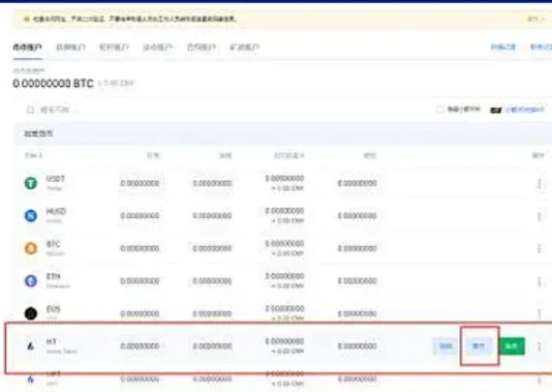
Task: Click the purple ETH Ethereum icon
Action: [x=31, y=281]
